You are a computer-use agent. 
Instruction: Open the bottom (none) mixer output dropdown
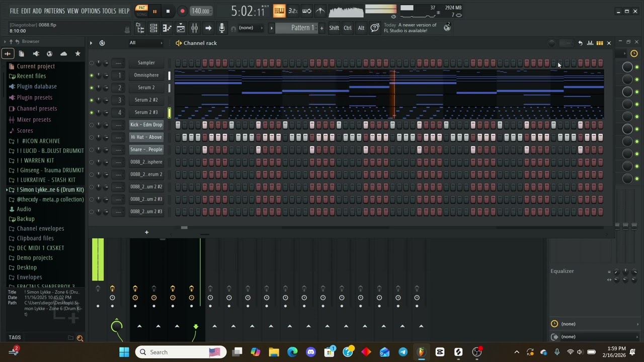click(595, 337)
